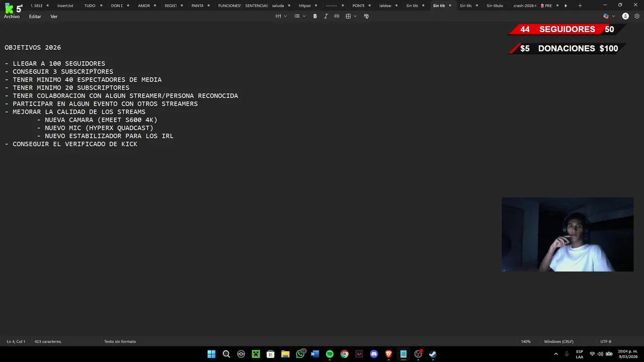Switch to the insert.txt tab
This screenshot has width=644, height=362.
tap(65, 6)
